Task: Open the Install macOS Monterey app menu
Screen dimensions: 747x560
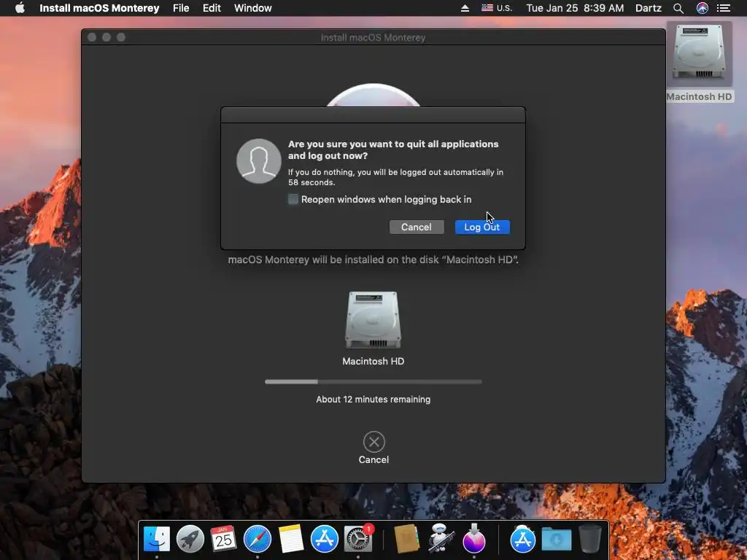Action: 99,8
